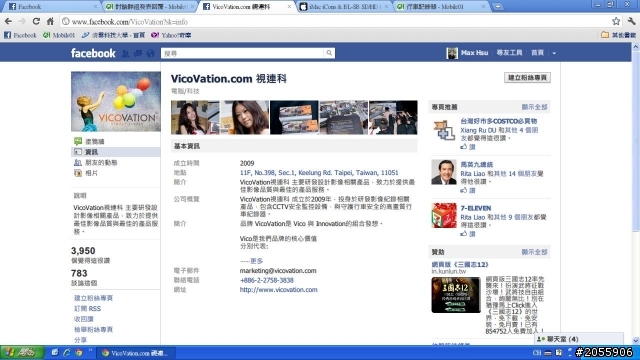Viewport: 640px width, 360px height.
Task: Open the Mobile01 bookmark in bookmarks bar
Action: [59, 35]
